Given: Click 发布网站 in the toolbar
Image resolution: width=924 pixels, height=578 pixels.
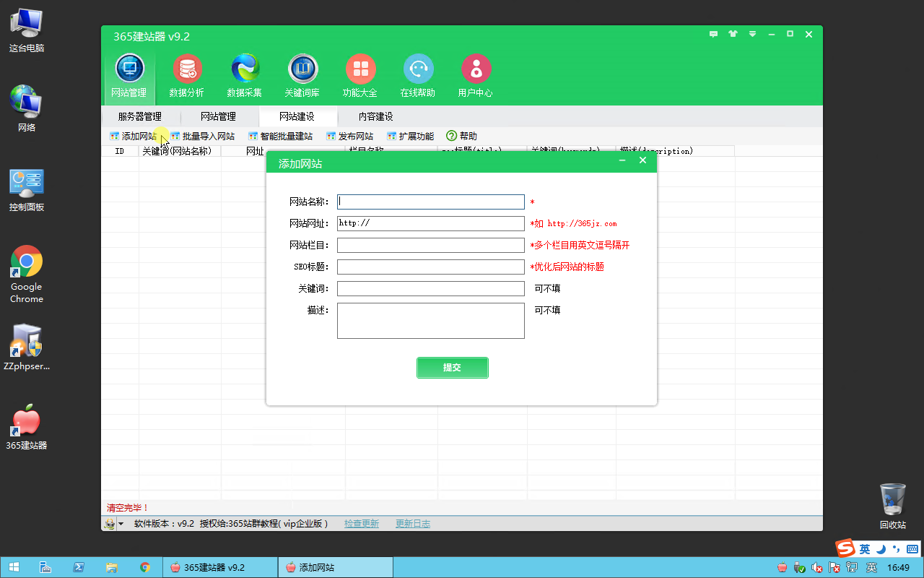Looking at the screenshot, I should 350,136.
